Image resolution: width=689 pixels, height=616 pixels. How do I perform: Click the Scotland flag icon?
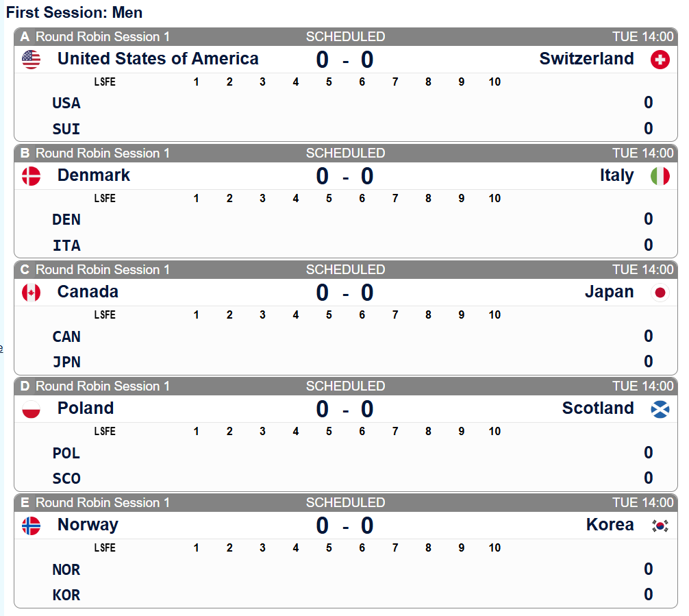pos(660,409)
